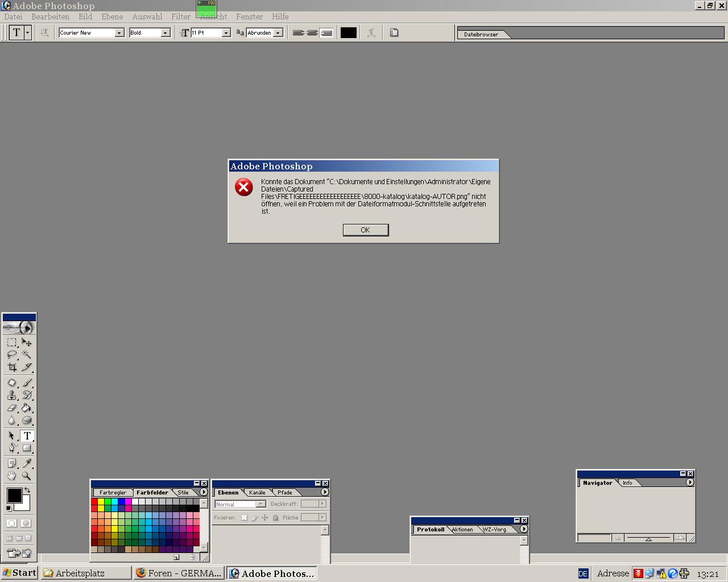Select the Lasso tool

11,355
